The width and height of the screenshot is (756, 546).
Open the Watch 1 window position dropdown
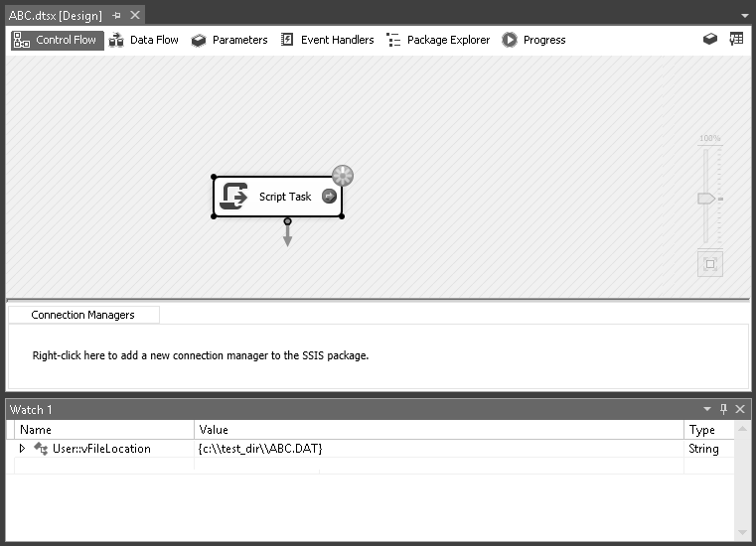707,409
